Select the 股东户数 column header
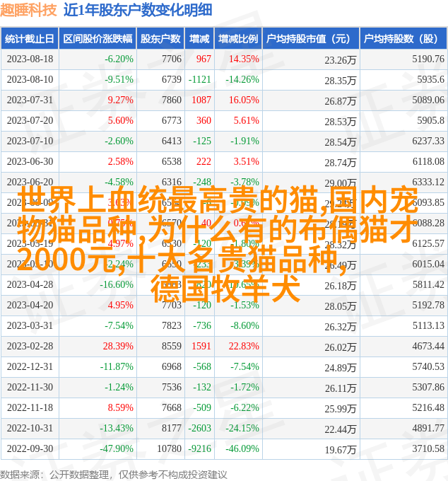The width and height of the screenshot is (448, 481). point(160,39)
